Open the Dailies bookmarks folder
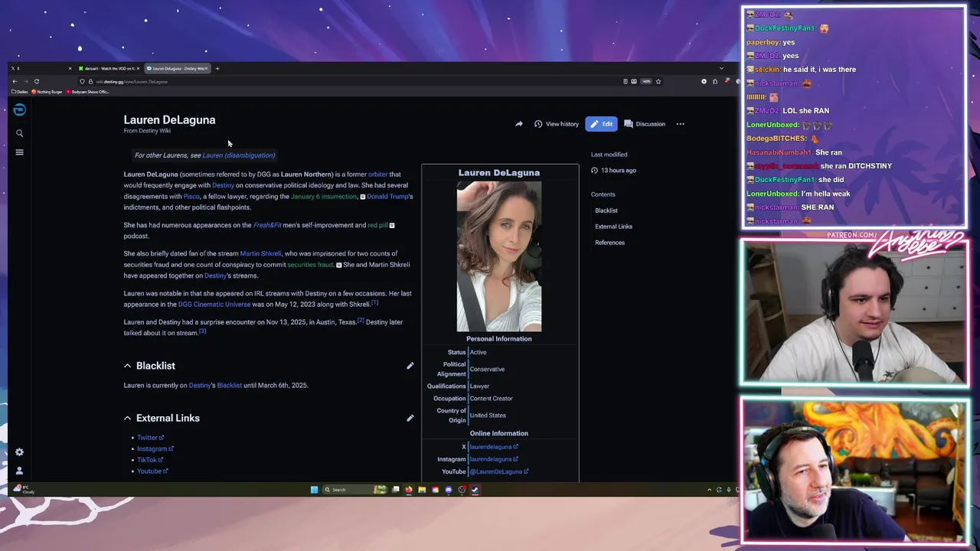This screenshot has width=980, height=551. pyautogui.click(x=20, y=92)
